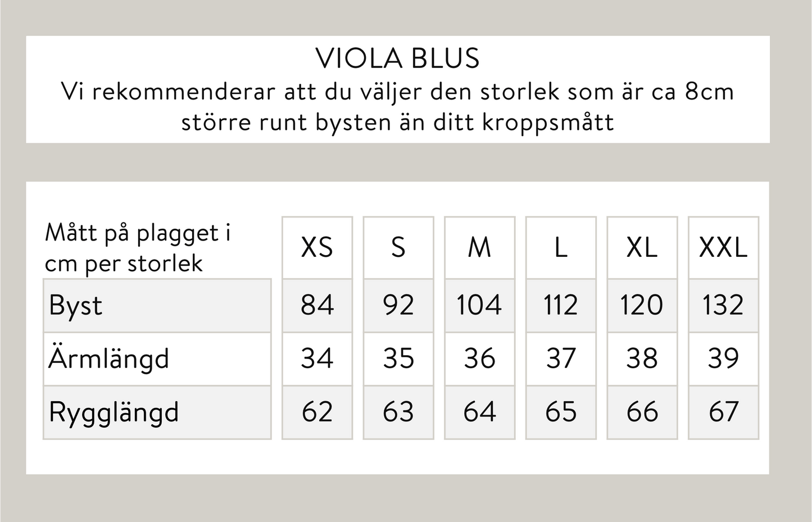Click the VIOLA BLUS title heading
The height and width of the screenshot is (522, 812).
(397, 58)
